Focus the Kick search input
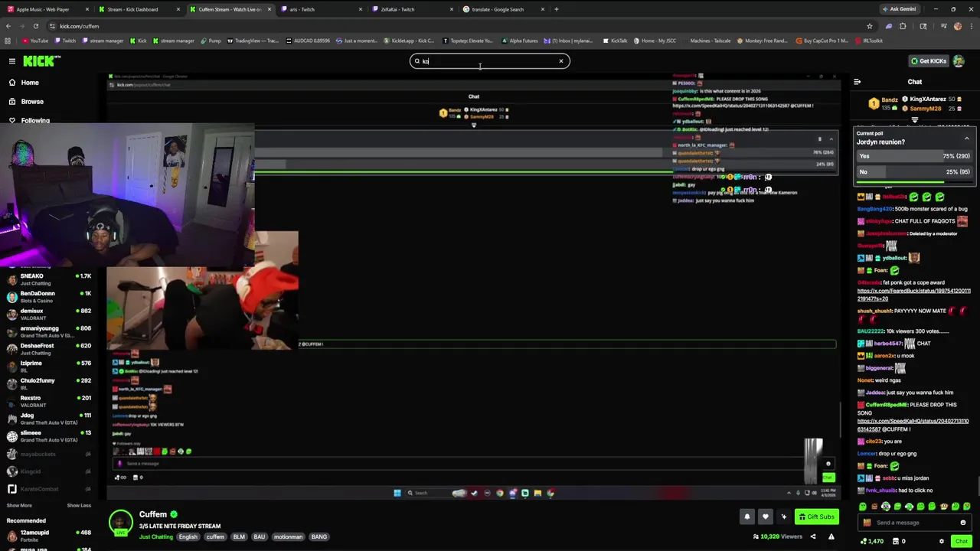The height and width of the screenshot is (551, 980). 490,61
